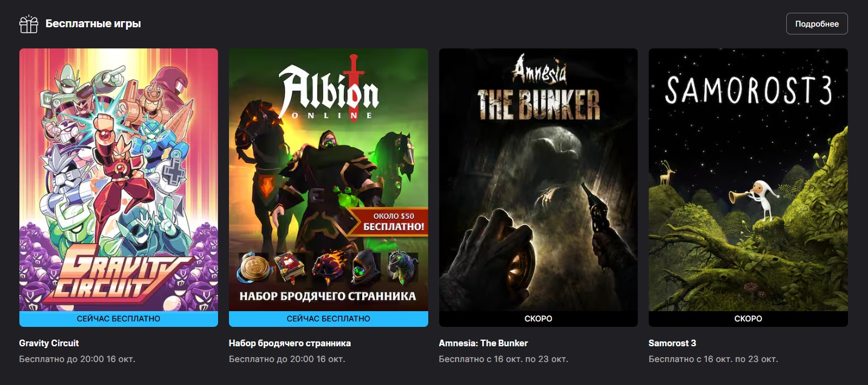The width and height of the screenshot is (868, 385).
Task: Click the Samorost 3 free dates text
Action: [714, 359]
